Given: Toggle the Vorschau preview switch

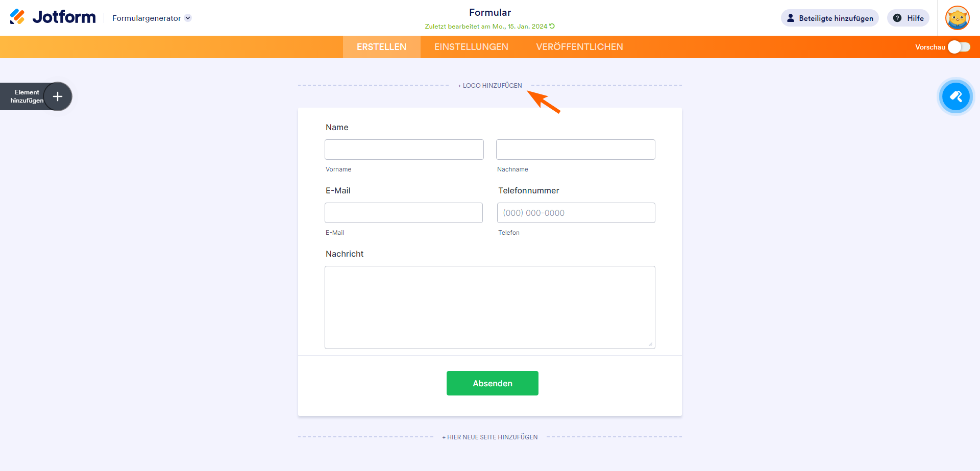Looking at the screenshot, I should point(959,47).
